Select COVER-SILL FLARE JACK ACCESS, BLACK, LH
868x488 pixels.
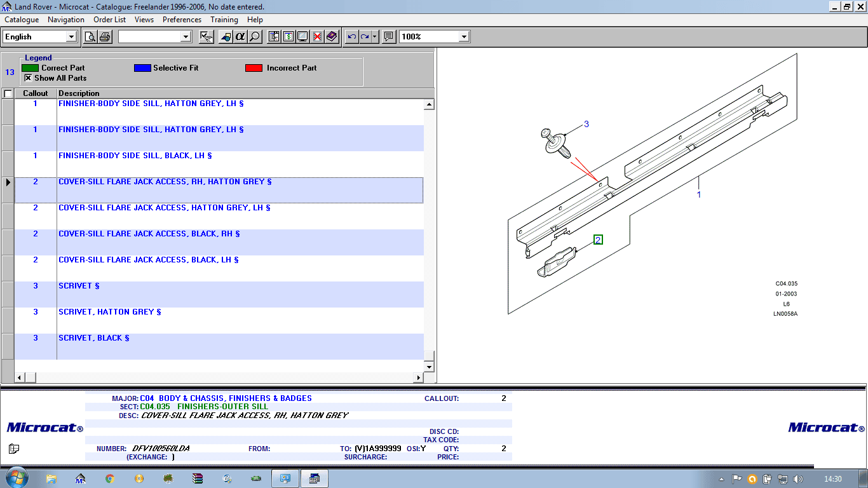pyautogui.click(x=219, y=268)
